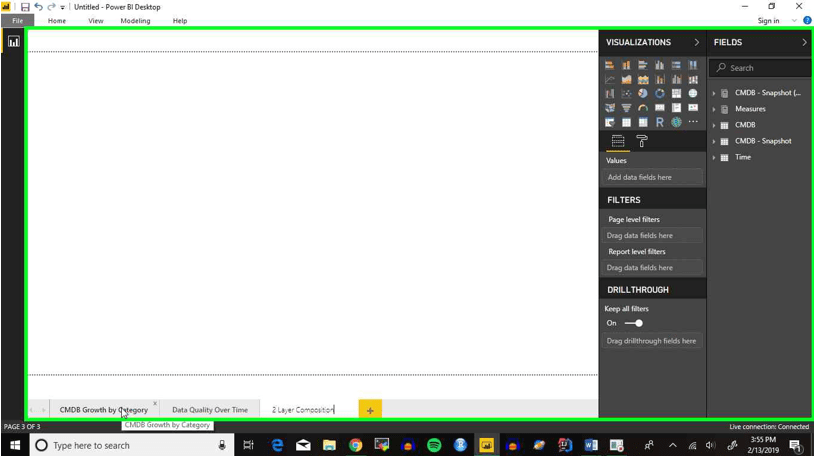
Task: Insert an R script visual
Action: (659, 122)
